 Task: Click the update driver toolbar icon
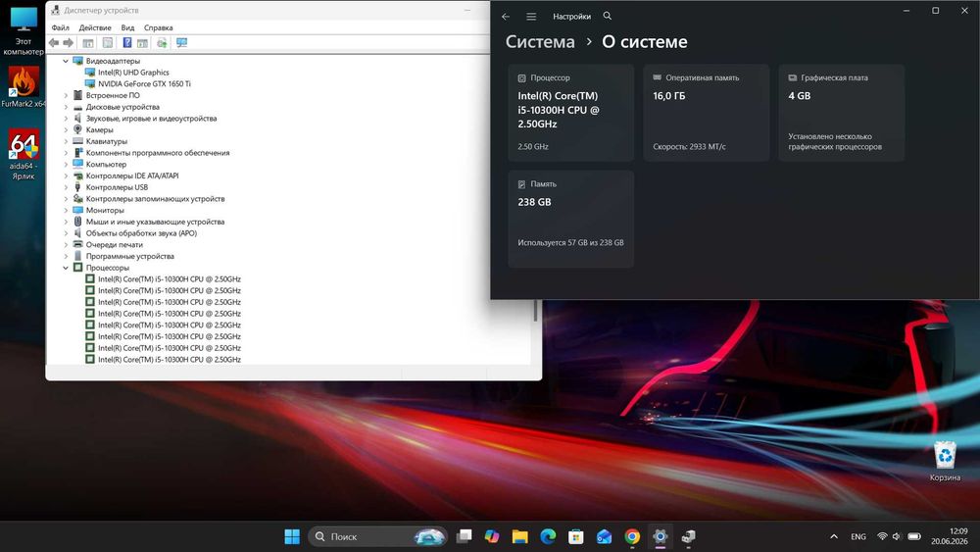coord(162,42)
